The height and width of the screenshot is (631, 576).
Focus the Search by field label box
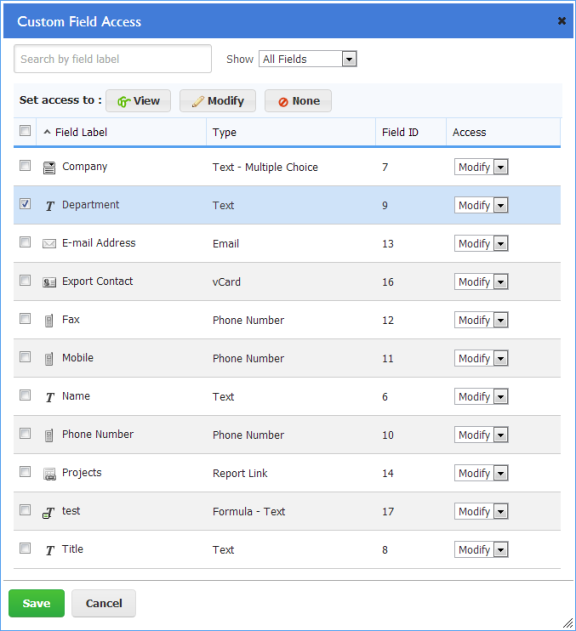point(113,59)
